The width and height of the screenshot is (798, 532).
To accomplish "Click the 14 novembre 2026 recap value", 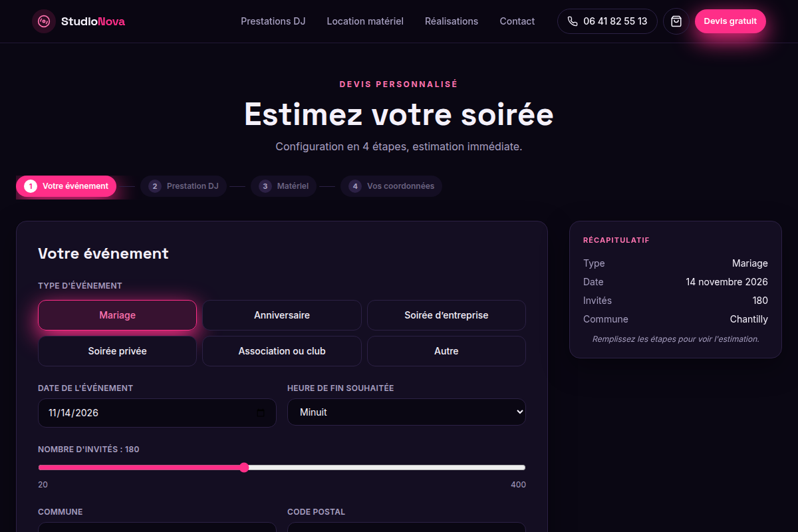I will [727, 282].
